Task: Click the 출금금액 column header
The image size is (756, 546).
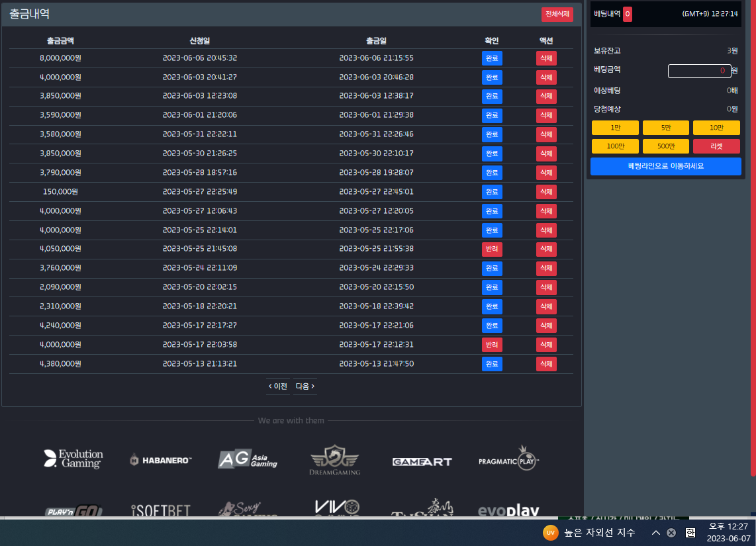Action: tap(60, 41)
